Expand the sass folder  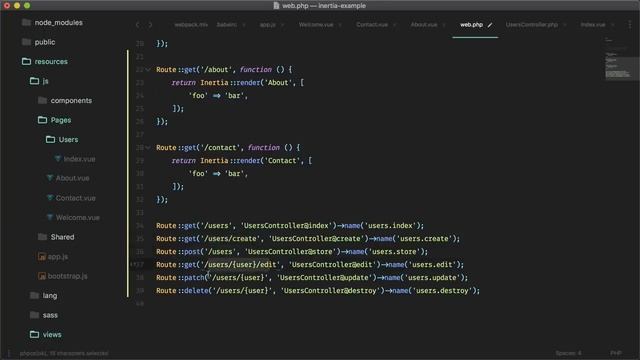tap(50, 315)
